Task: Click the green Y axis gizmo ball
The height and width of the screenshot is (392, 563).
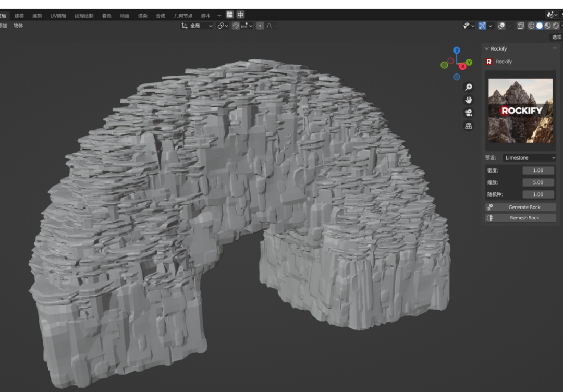Action: (x=469, y=63)
